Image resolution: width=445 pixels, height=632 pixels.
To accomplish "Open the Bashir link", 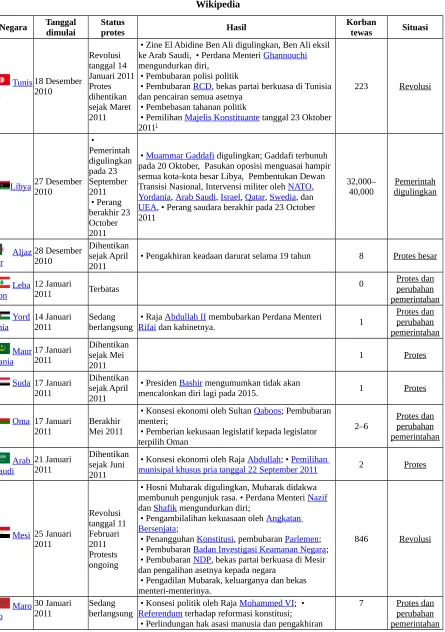I will click(x=191, y=383).
